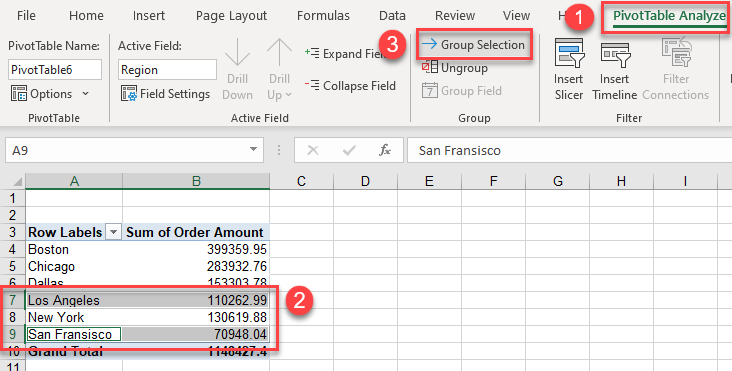
Task: Select column F header
Action: [493, 181]
